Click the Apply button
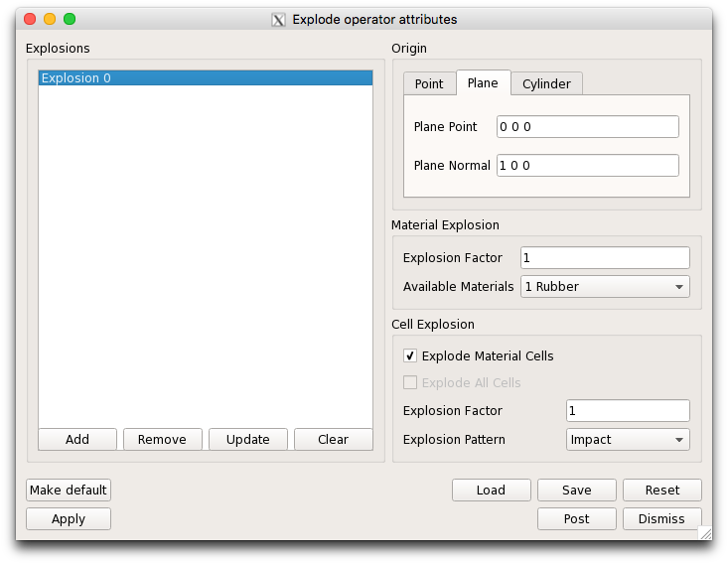Screen dimensions: 728x564 pyautogui.click(x=69, y=519)
